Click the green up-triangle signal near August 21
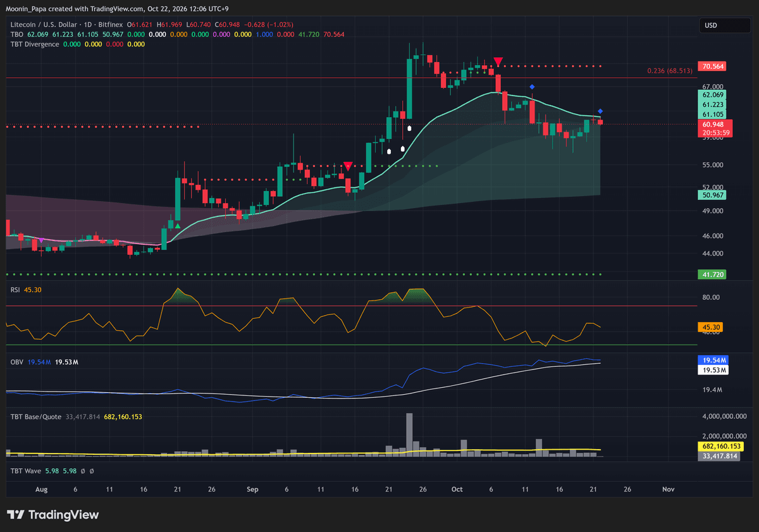Screen dimensions: 759x532 pos(178,225)
